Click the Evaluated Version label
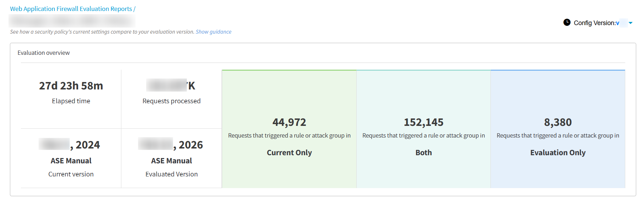644x204 pixels. pos(171,174)
